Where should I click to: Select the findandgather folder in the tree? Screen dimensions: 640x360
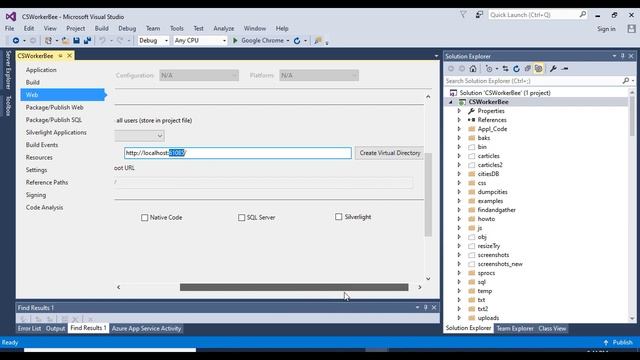click(497, 210)
